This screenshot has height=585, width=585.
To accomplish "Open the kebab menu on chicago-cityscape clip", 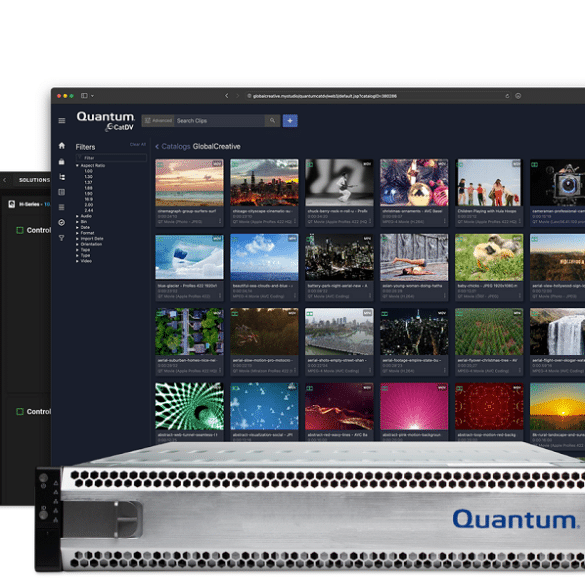I will (295, 221).
